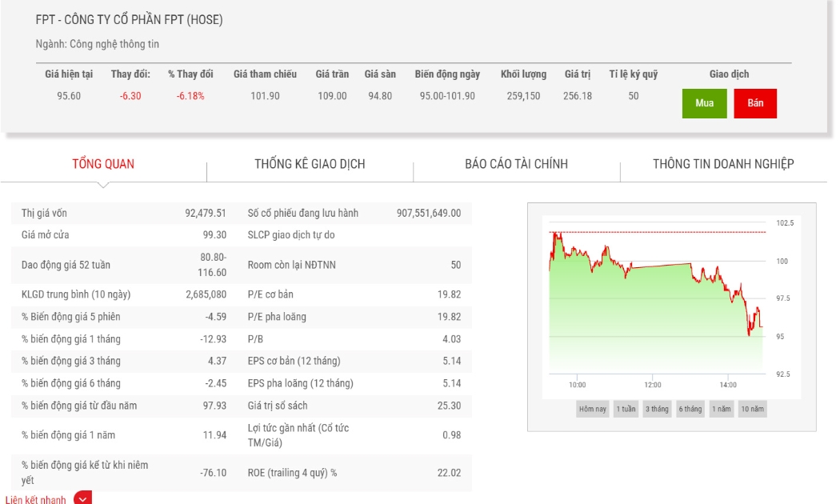
Task: Select 10 năm chart range
Action: click(752, 409)
